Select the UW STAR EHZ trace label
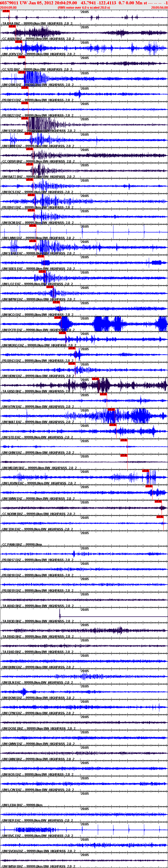This screenshot has height=868, width=168. (x=38, y=253)
